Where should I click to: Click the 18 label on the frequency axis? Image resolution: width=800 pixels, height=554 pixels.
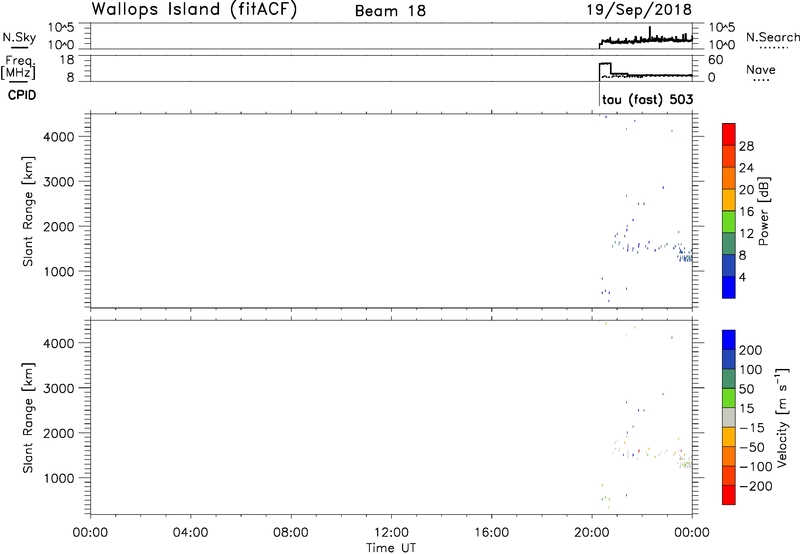coord(67,60)
